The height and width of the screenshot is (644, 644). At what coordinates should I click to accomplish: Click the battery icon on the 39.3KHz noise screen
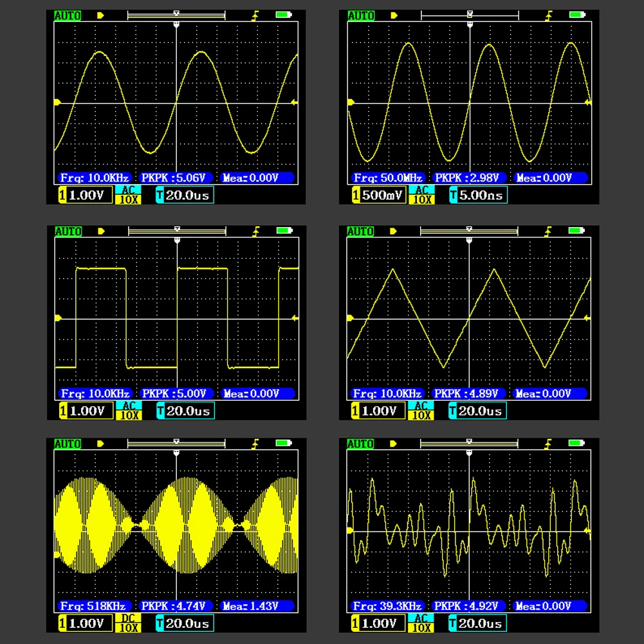coord(576,443)
